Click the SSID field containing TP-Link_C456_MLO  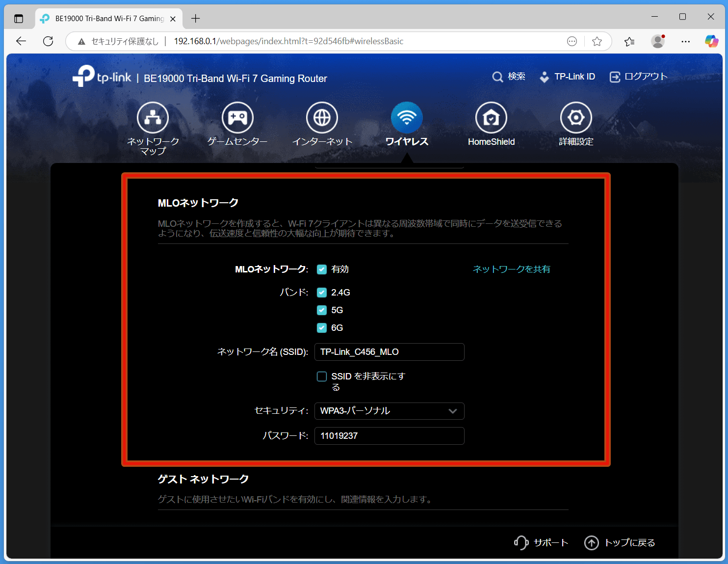click(389, 352)
